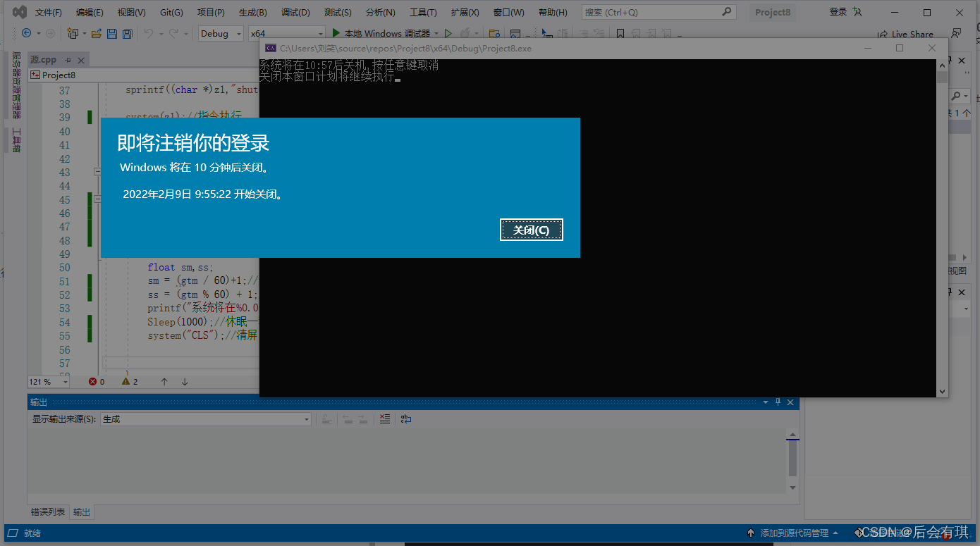Open the 工具(T) menu

[x=423, y=13]
